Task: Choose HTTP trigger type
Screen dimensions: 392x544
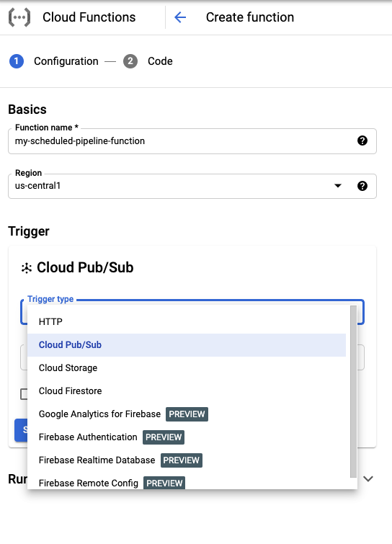Action: pos(187,322)
